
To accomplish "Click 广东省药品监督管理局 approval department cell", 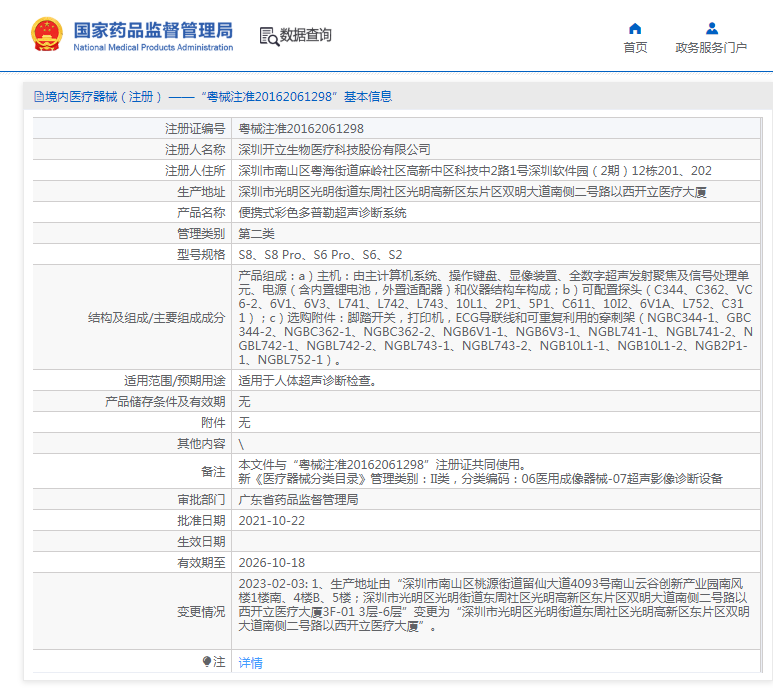I will click(x=298, y=500).
